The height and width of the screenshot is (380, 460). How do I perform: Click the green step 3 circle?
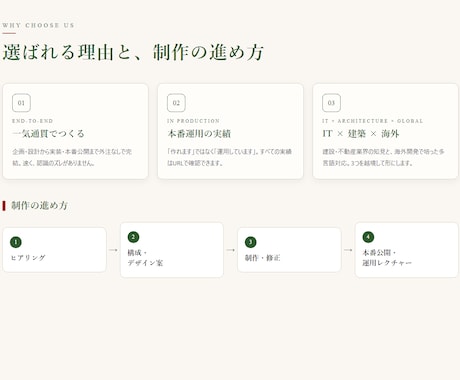click(251, 242)
